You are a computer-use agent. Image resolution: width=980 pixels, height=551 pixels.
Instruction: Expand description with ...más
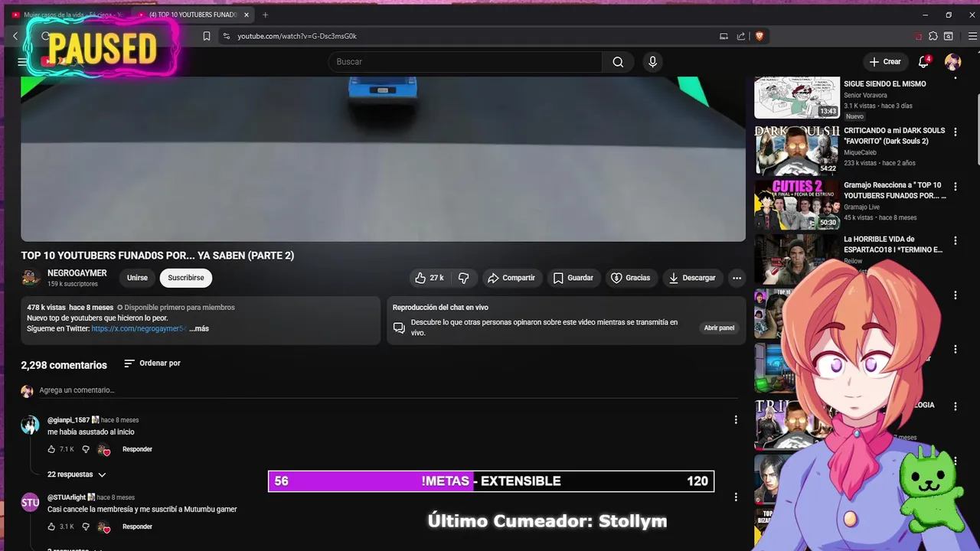click(198, 328)
